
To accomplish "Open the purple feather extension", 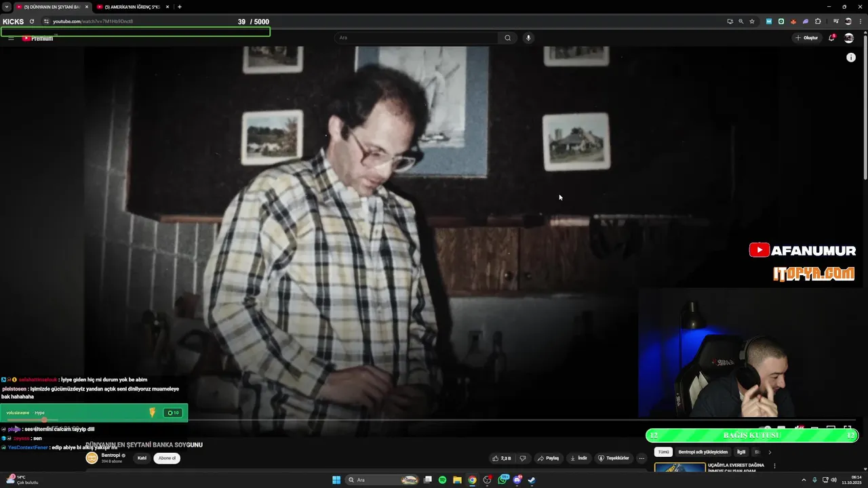I will (806, 22).
